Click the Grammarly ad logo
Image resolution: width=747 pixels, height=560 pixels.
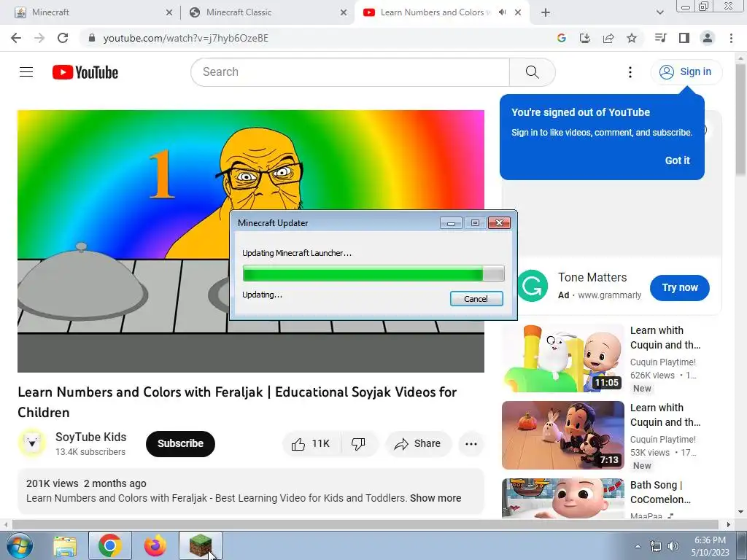pyautogui.click(x=532, y=286)
